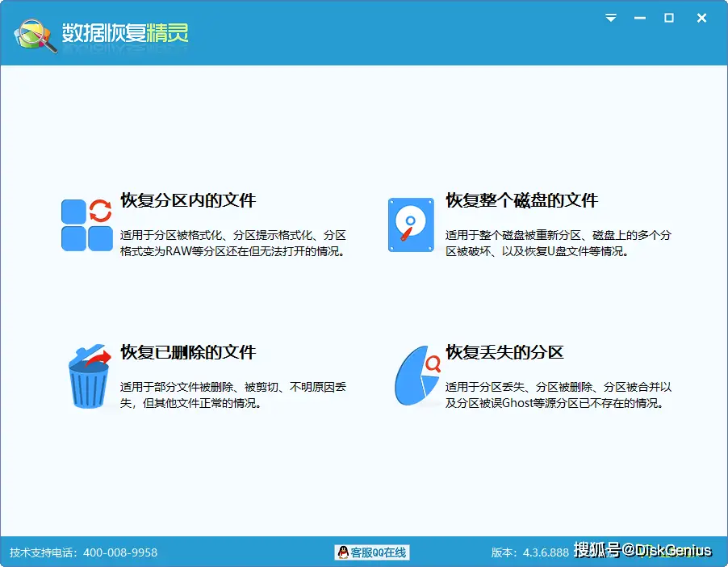The width and height of the screenshot is (728, 567).
Task: Open the title bar dropdown menu arrow
Action: tap(610, 18)
